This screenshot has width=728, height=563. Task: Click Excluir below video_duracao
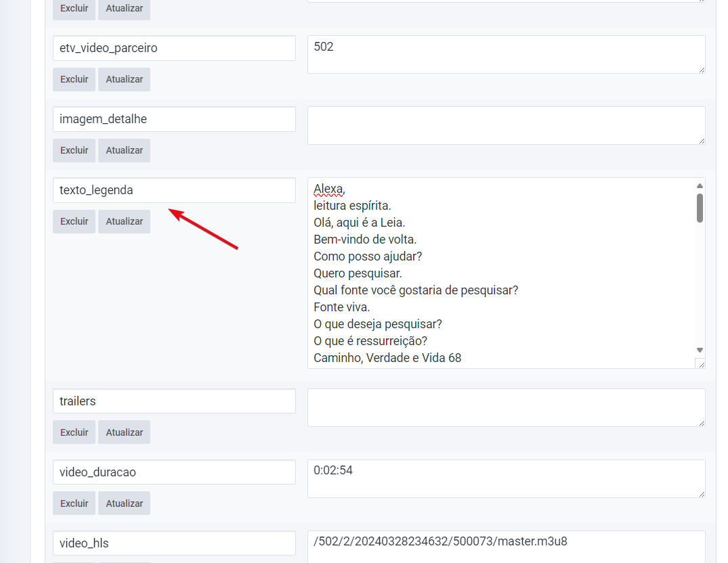coord(74,503)
